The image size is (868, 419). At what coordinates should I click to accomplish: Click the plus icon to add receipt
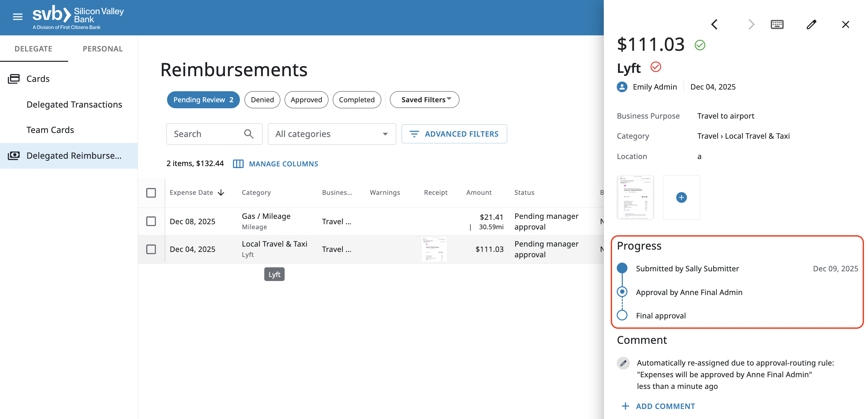click(681, 197)
